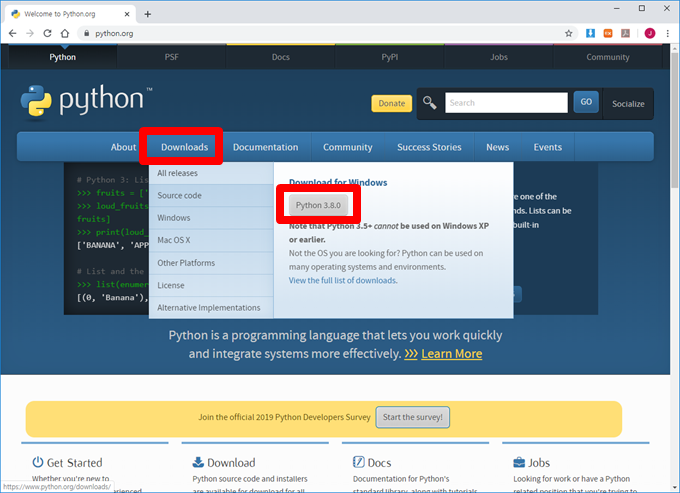The image size is (680, 493).
Task: Reload the python.org page
Action: tap(47, 33)
